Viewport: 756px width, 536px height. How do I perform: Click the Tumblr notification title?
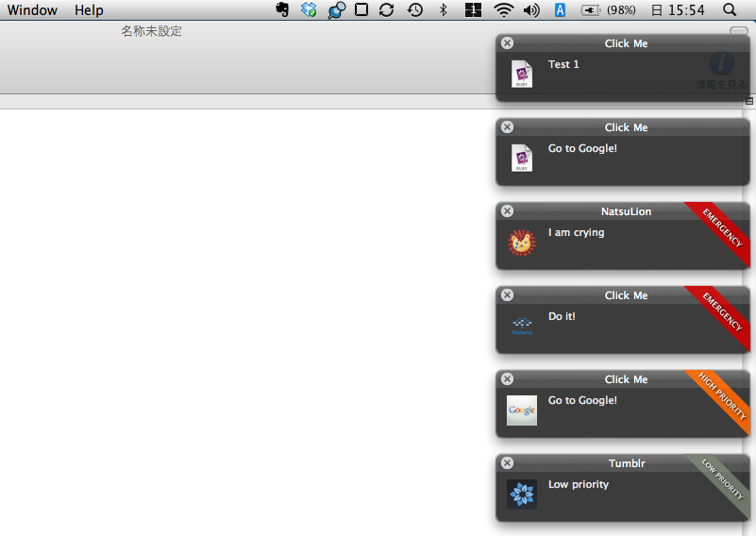point(627,463)
